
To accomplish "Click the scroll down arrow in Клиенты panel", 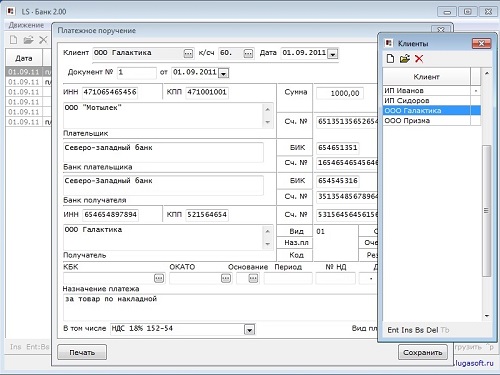I will tap(487, 316).
